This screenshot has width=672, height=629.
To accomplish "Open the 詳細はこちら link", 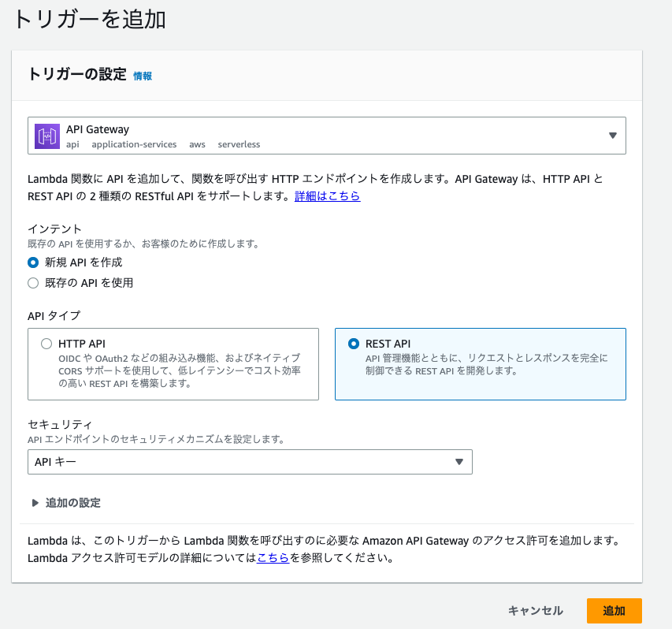I will click(328, 196).
